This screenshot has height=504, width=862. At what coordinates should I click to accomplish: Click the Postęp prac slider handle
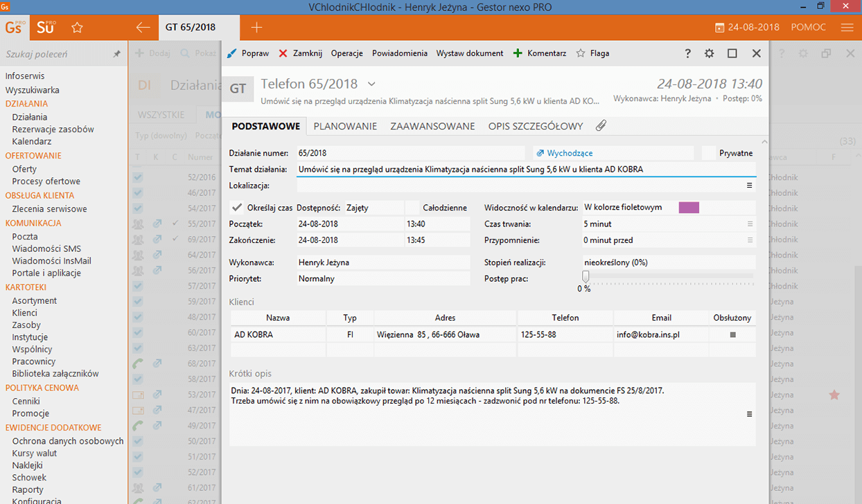(x=586, y=277)
